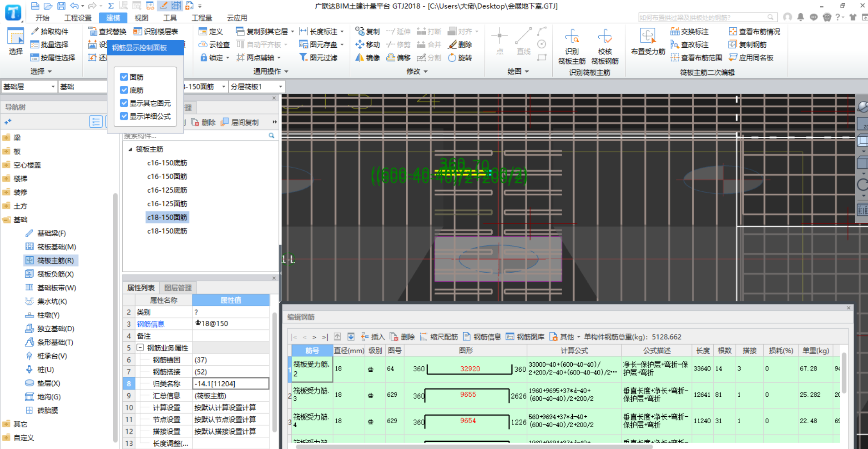Open the 查找替换 find and replace tool
This screenshot has width=868, height=449.
coord(107,31)
